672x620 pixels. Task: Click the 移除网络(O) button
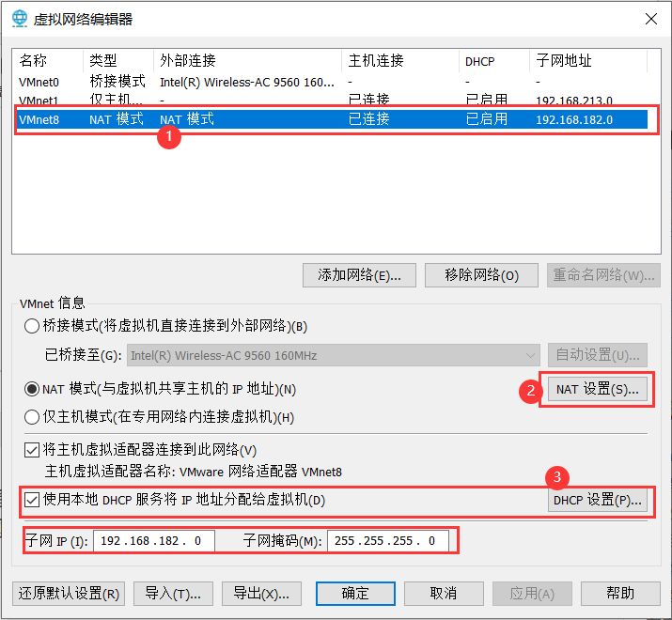click(481, 275)
